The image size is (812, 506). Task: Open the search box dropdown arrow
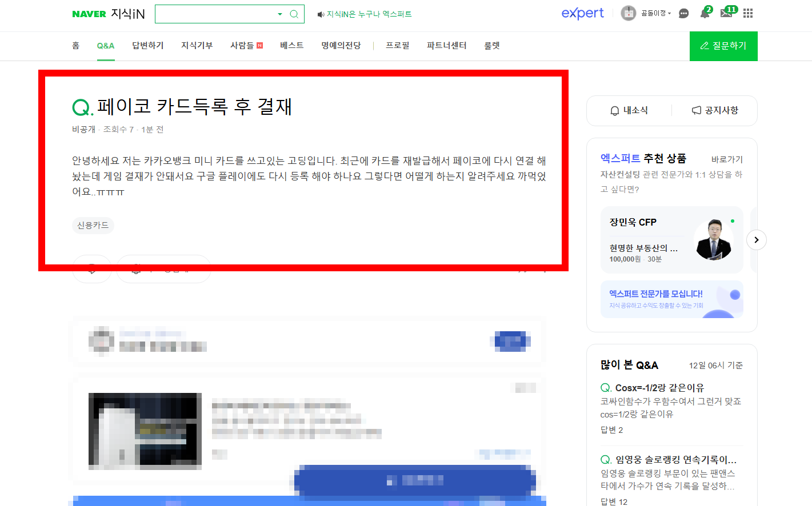[x=280, y=14]
